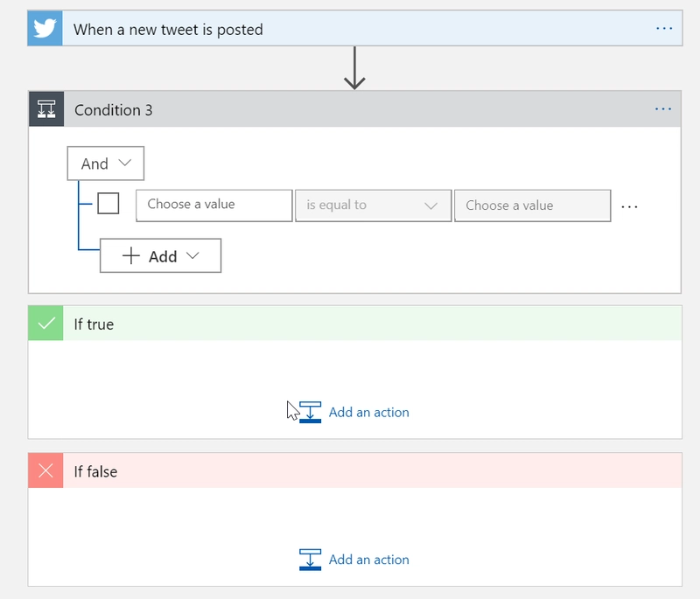Open the And logical operator dropdown
Screen dimensions: 700x599
point(106,164)
